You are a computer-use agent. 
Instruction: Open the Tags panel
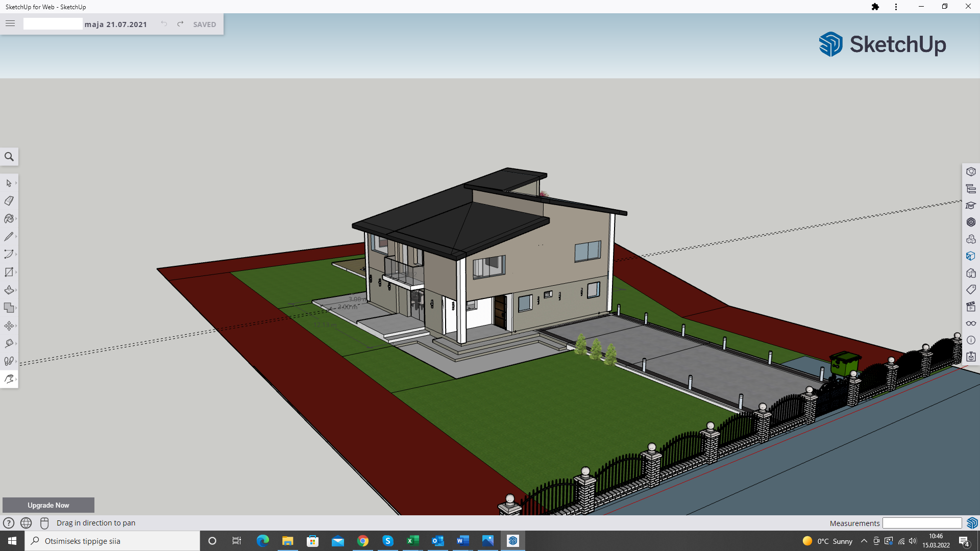971,290
